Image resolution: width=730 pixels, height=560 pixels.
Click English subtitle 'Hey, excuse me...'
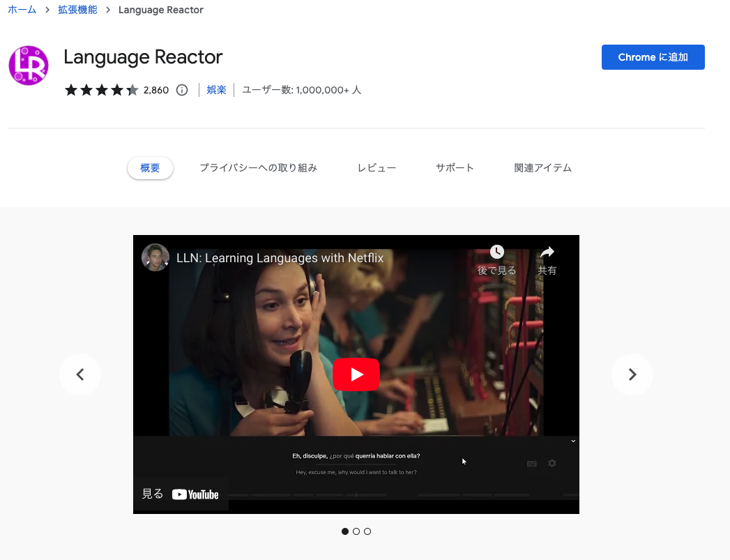356,472
